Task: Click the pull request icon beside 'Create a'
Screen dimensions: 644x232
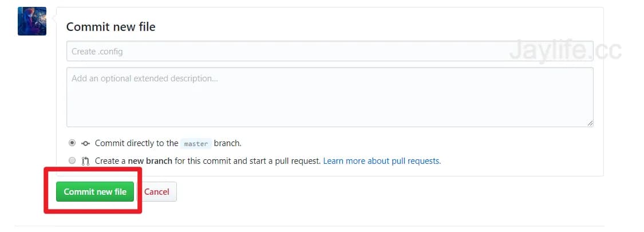Action: pos(85,161)
